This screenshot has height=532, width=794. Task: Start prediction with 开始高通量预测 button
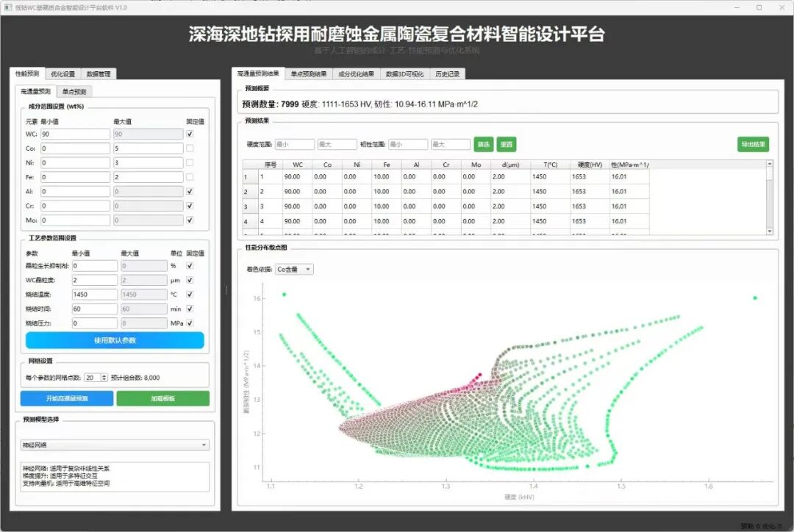[x=67, y=398]
